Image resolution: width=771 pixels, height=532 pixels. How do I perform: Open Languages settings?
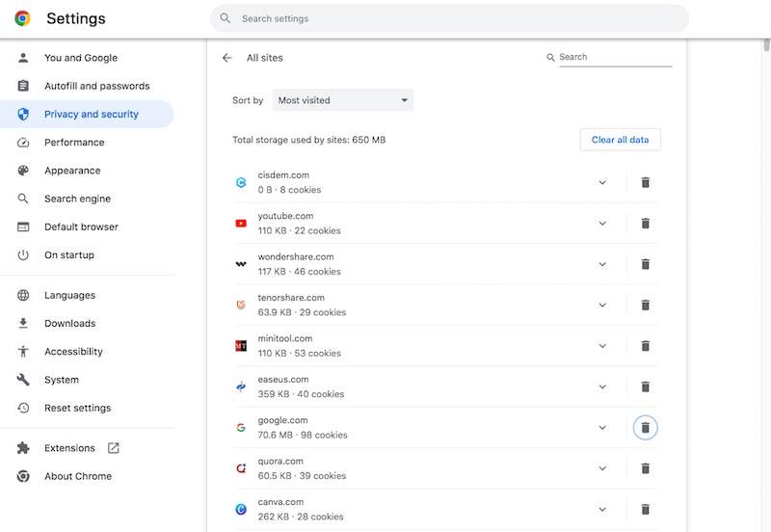[87, 295]
